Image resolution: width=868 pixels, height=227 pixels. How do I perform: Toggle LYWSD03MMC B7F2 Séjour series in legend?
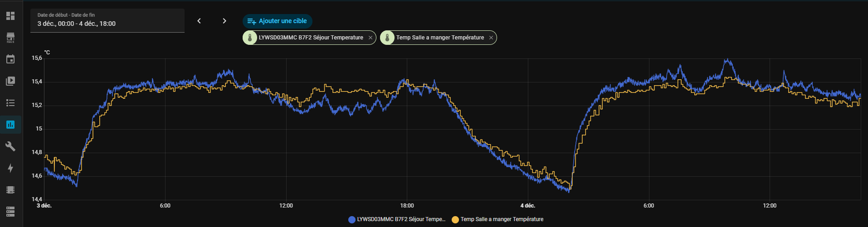(397, 219)
